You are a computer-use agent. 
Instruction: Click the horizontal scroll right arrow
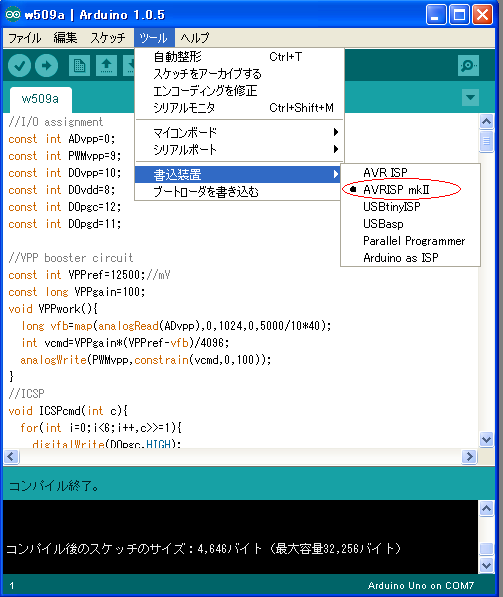pyautogui.click(x=469, y=456)
